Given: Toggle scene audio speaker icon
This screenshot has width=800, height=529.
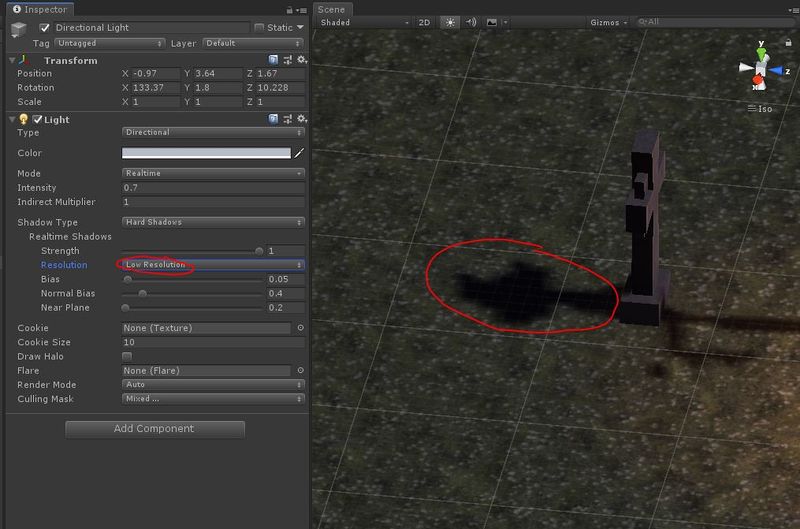Looking at the screenshot, I should (471, 22).
